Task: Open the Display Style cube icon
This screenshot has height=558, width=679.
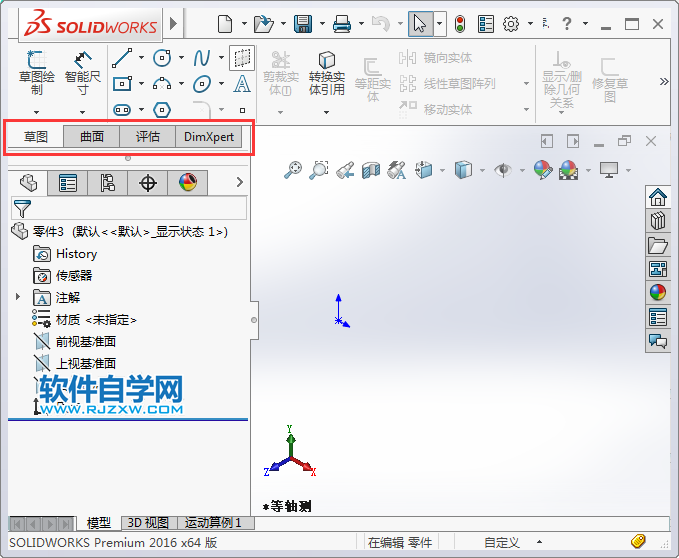Action: pyautogui.click(x=463, y=170)
